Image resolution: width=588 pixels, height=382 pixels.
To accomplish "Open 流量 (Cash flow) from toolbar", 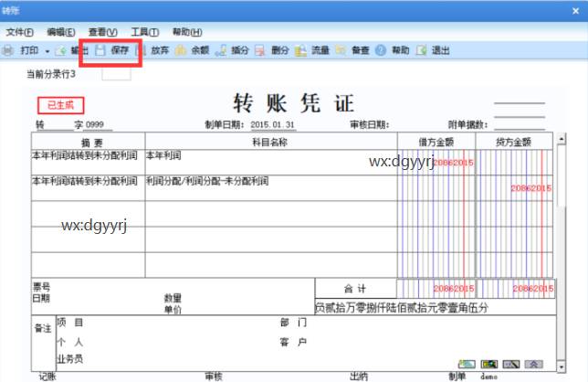I will [x=313, y=51].
